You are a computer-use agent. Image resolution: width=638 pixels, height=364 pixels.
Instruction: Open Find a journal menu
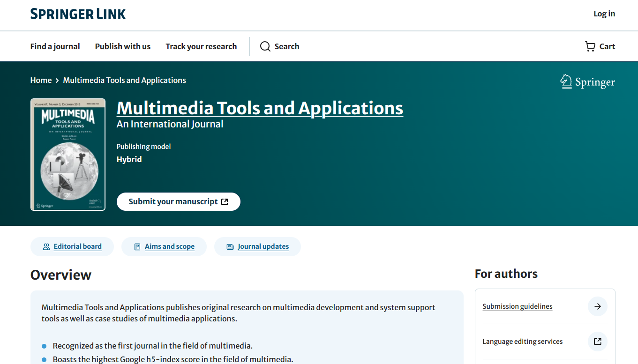click(x=55, y=46)
